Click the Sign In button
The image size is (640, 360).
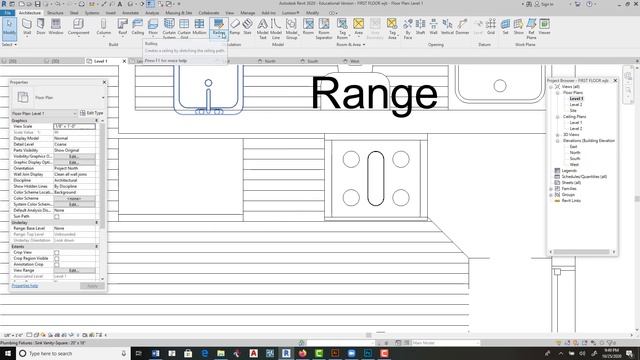[544, 4]
